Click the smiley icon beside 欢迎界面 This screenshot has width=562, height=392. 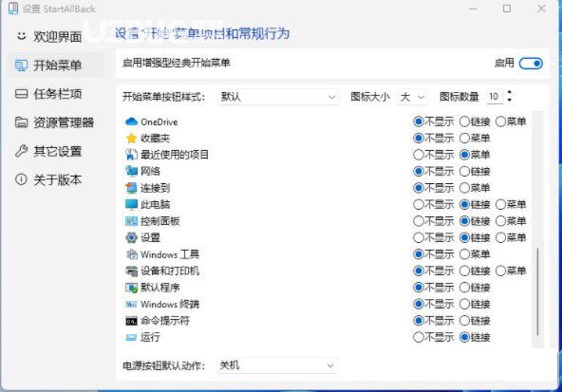pos(22,35)
